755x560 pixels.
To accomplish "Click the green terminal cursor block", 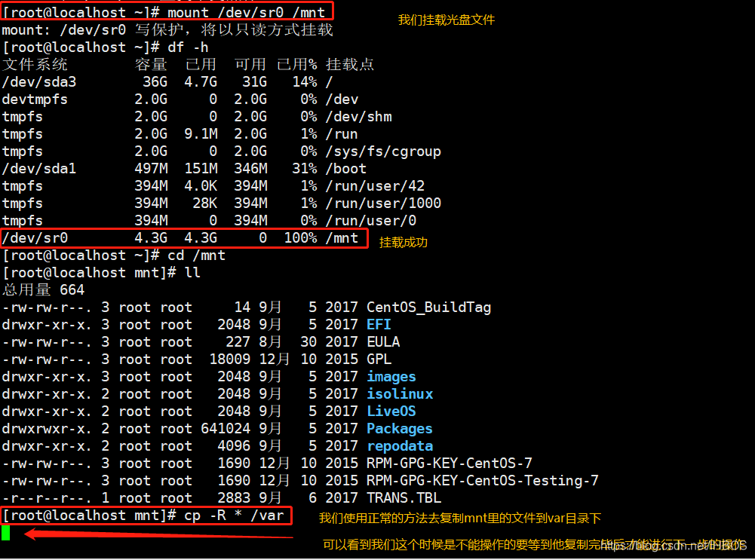I will coord(6,533).
